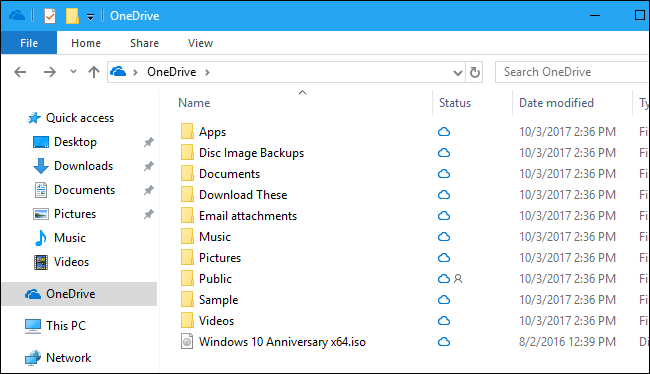Screen dimensions: 650x374
Task: Switch to the Home ribbon tab
Action: tap(86, 43)
